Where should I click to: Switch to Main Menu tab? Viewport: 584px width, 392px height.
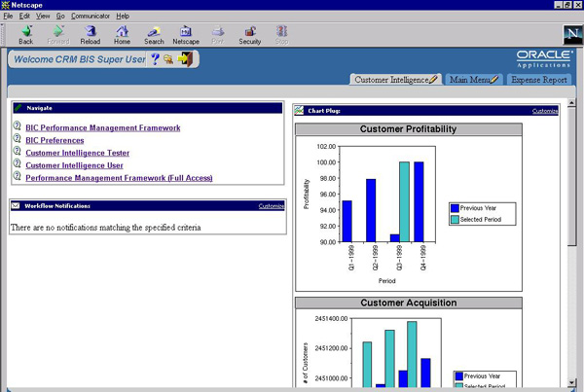(474, 80)
